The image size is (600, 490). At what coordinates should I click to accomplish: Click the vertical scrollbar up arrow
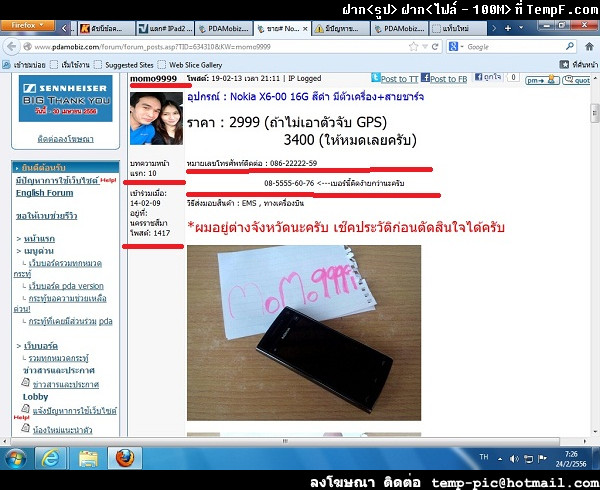coord(595,79)
